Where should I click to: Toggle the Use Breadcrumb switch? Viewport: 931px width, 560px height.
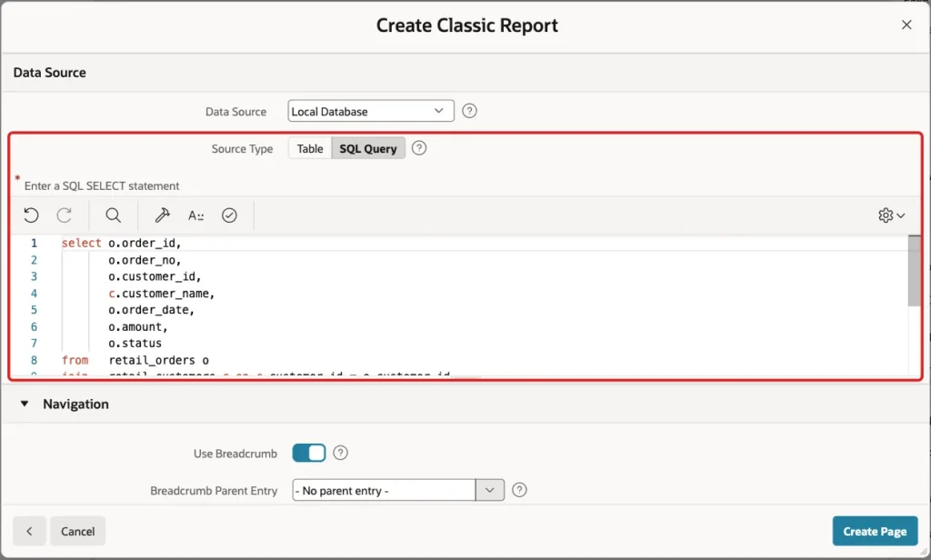pos(309,453)
